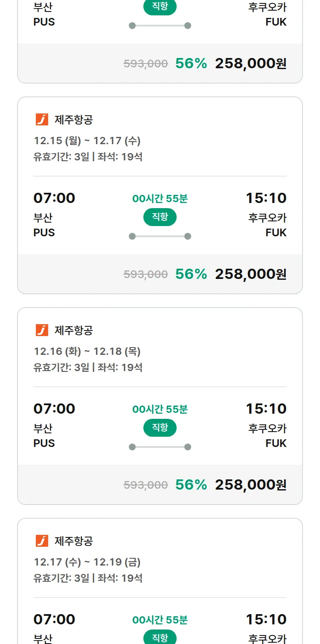320x644 pixels.
Task: Click route line on the topmost partial card
Action: click(160, 26)
